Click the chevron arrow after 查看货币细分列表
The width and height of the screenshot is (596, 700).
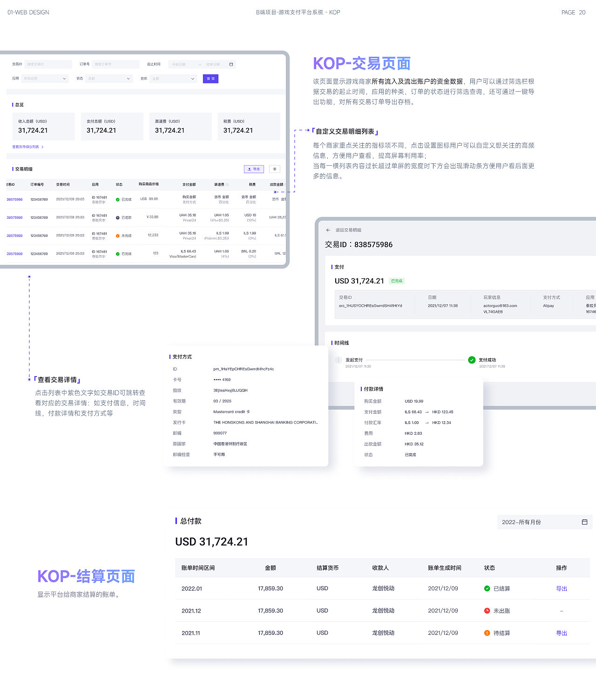pyautogui.click(x=42, y=147)
